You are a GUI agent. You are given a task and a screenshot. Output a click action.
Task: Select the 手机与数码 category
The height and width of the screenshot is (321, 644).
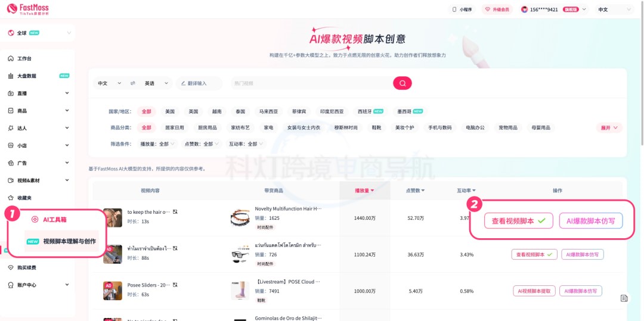click(x=440, y=128)
